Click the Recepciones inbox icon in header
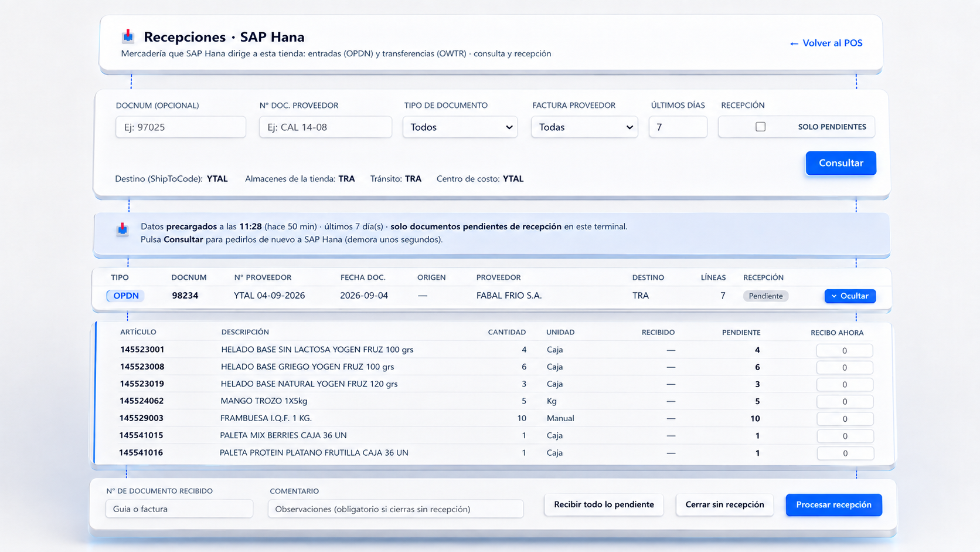 [128, 36]
